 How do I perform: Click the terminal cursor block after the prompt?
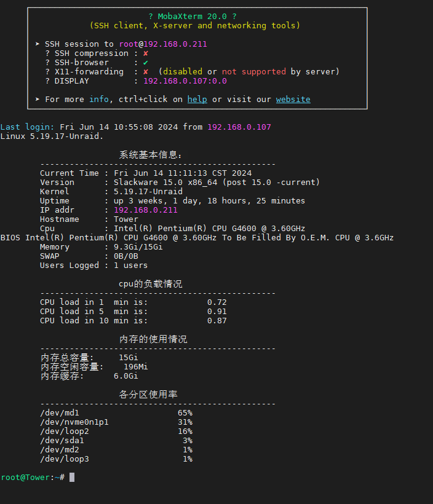pos(72,477)
